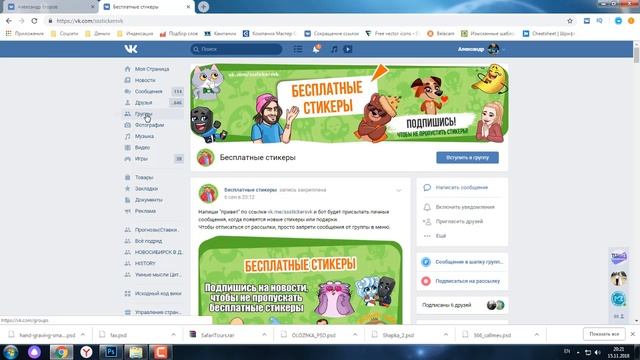Open Photoshop from the taskbar
This screenshot has height=360, width=640.
tap(110, 352)
